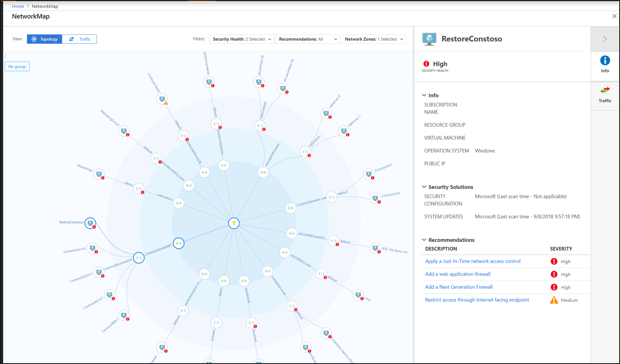
Task: Open the Recommendations filter dropdown
Action: point(308,39)
